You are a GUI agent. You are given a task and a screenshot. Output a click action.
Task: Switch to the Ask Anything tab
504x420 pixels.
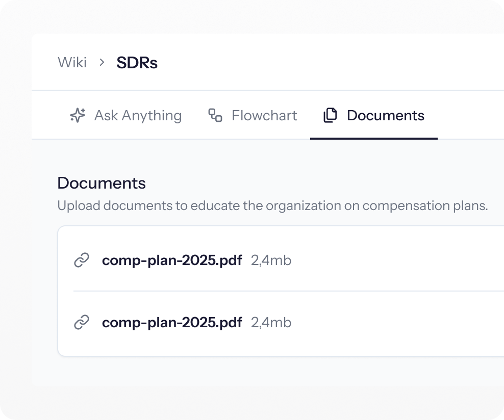[x=125, y=116]
